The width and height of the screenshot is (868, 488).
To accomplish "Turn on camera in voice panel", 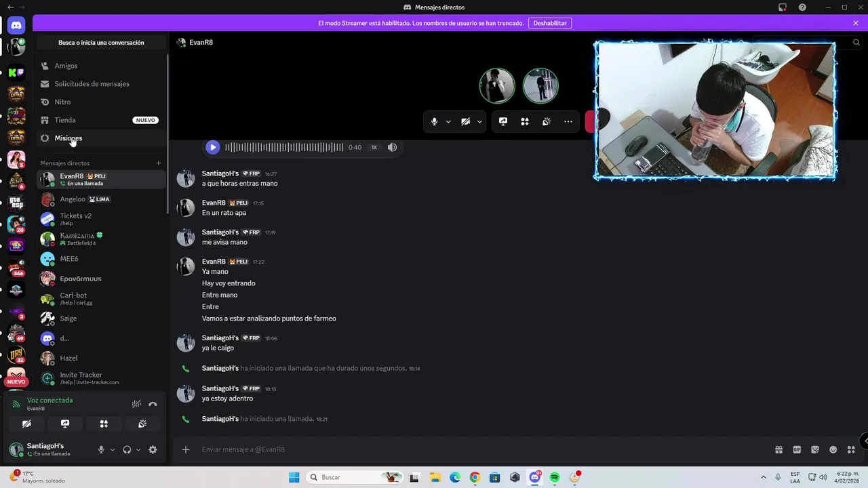I will point(26,424).
